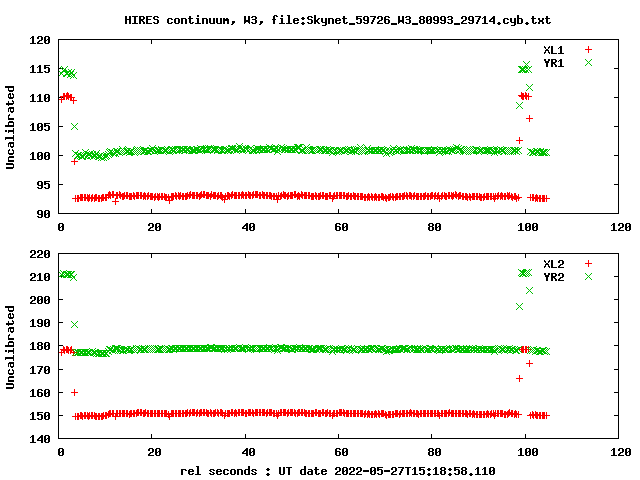Viewport: 640px width, 480px height.
Task: Click the 105 tick on top plot y-axis
Action: point(40,127)
